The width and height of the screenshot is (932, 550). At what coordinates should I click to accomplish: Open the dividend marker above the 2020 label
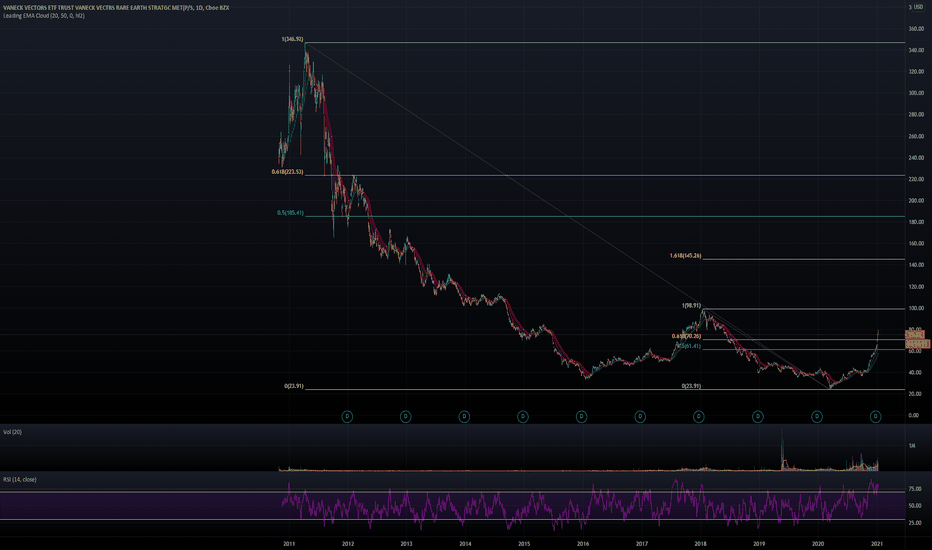pyautogui.click(x=817, y=417)
